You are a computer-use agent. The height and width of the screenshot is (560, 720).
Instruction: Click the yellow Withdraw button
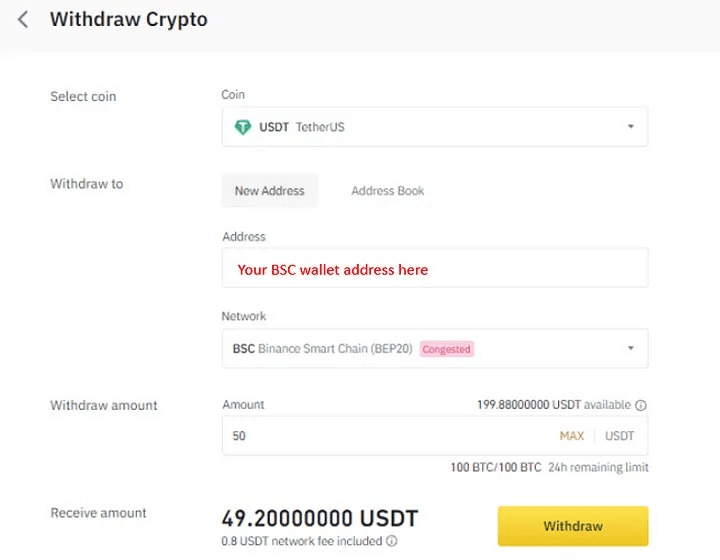click(x=573, y=526)
